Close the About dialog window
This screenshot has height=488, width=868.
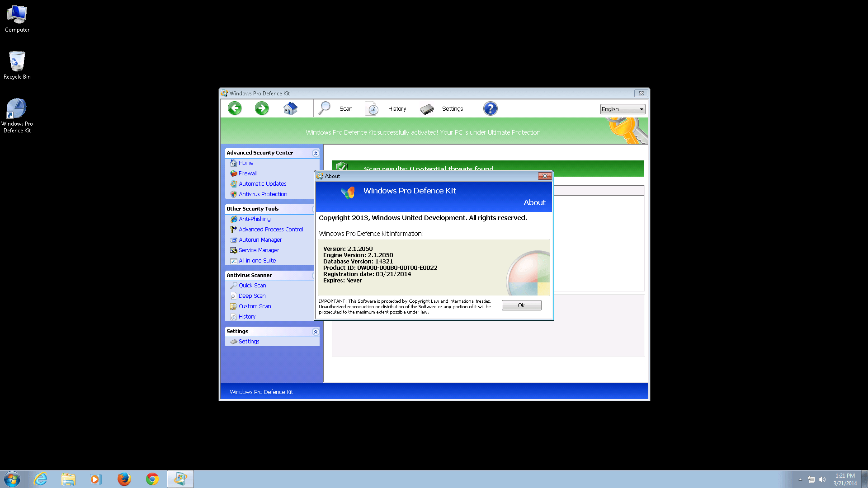[x=544, y=176]
